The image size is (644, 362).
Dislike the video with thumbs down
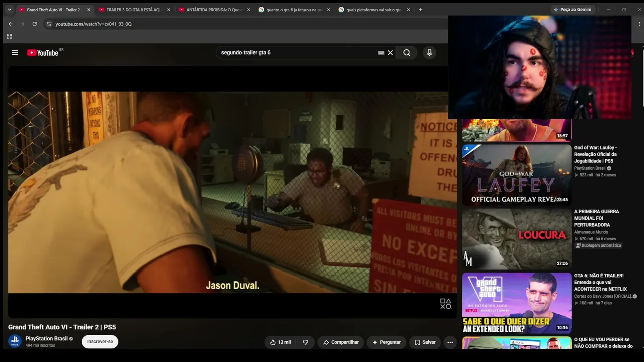305,342
